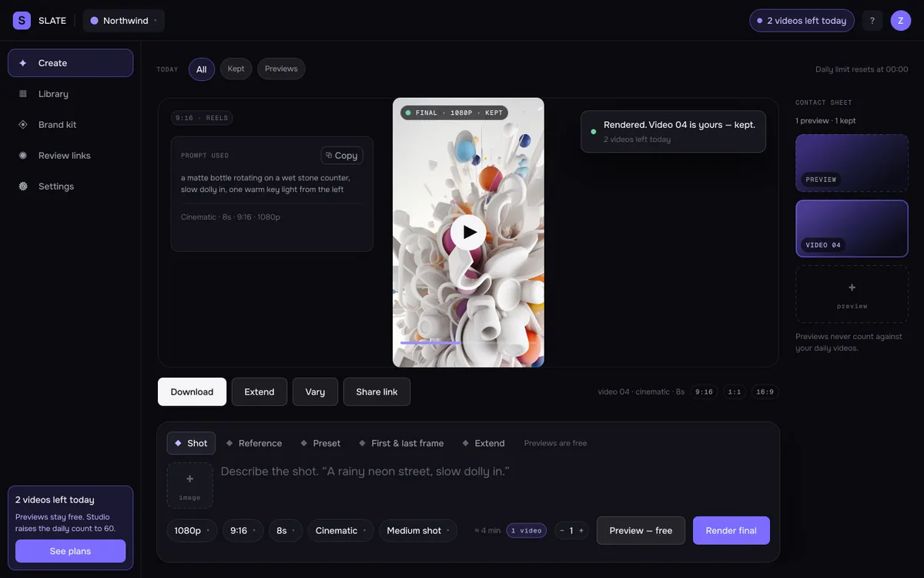Viewport: 924px width, 578px height.
Task: Select the Preset mode tab
Action: click(x=320, y=443)
